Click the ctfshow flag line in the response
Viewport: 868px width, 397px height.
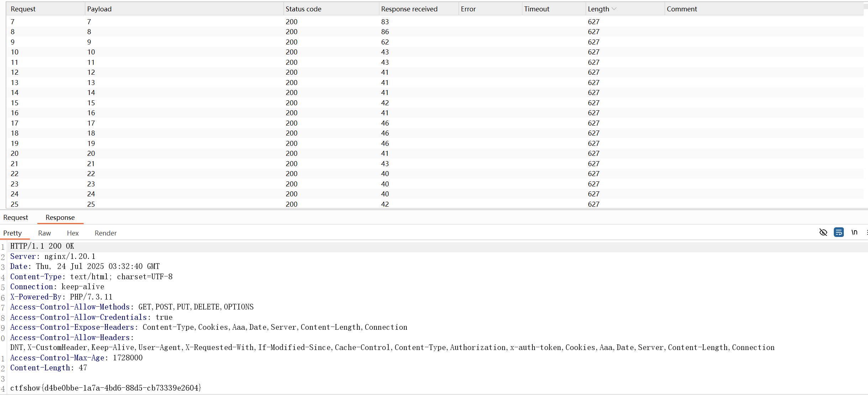pos(106,388)
